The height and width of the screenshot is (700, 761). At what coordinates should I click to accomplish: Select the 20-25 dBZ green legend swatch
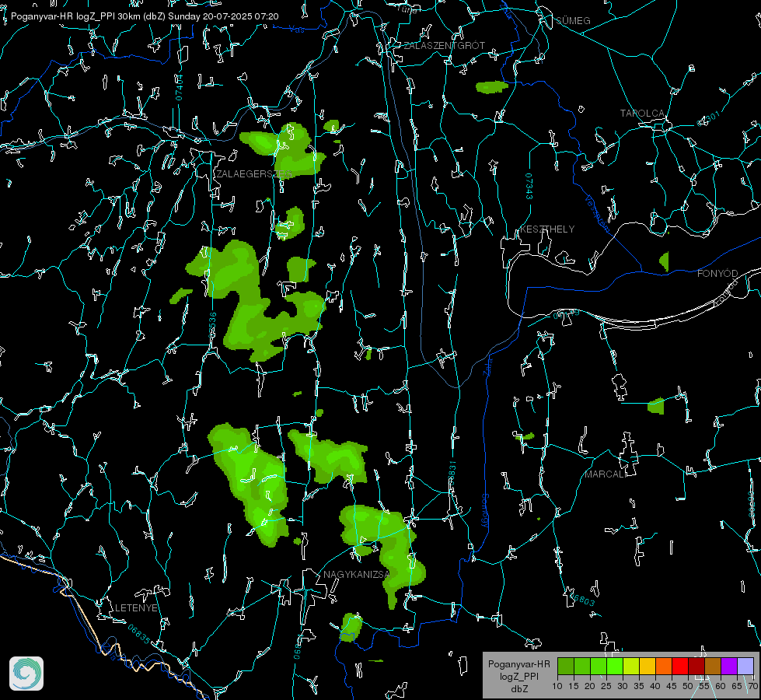tap(599, 666)
